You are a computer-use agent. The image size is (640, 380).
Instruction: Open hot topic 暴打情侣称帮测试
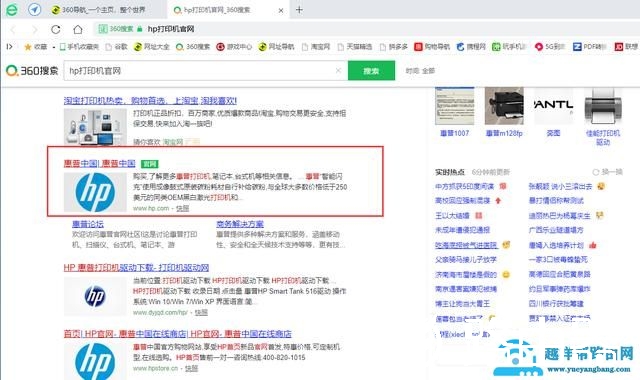pos(556,201)
